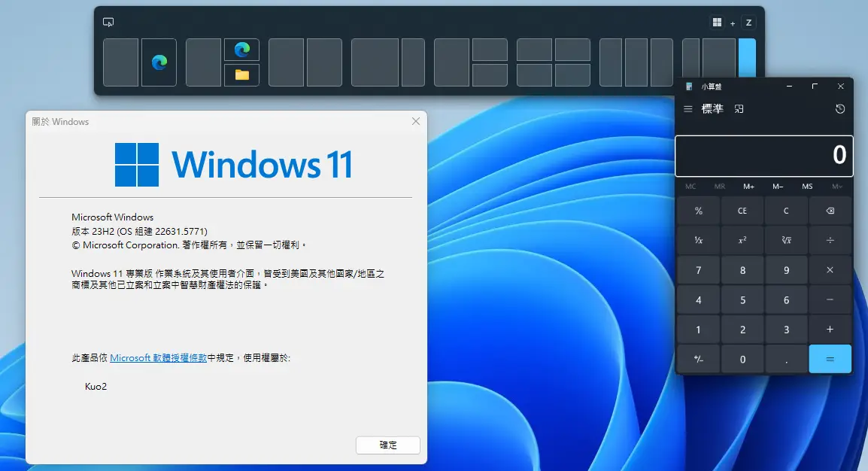The image size is (868, 471).
Task: Click the plus/minus sign toggle key
Action: click(699, 359)
